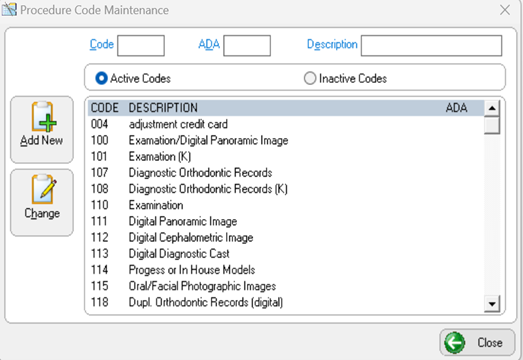Click the Change pencil clipboard icon
The height and width of the screenshot is (360, 523).
pos(44,189)
